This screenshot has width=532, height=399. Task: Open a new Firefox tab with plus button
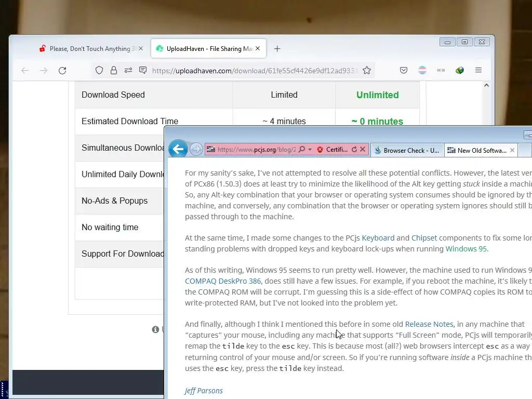pos(277,49)
